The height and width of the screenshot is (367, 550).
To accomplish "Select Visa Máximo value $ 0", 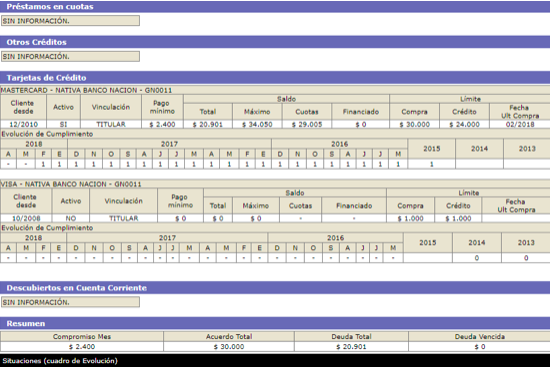I will click(x=256, y=218).
